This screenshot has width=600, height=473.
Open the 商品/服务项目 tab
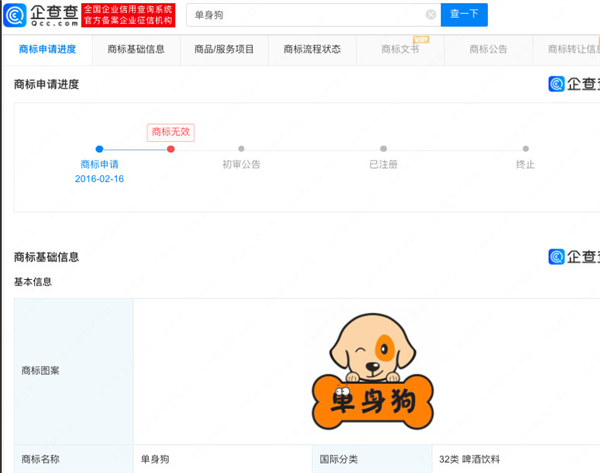click(222, 49)
